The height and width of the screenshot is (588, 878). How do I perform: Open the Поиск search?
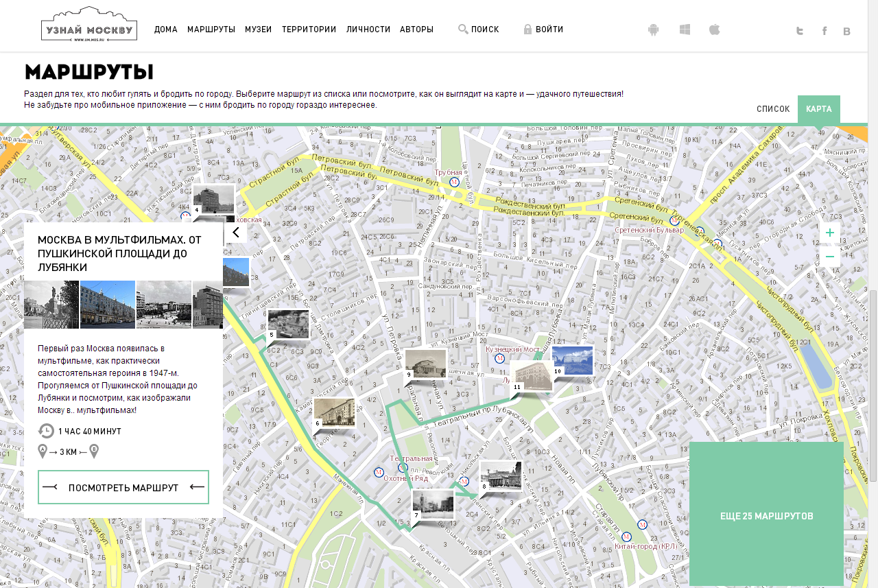tap(479, 30)
